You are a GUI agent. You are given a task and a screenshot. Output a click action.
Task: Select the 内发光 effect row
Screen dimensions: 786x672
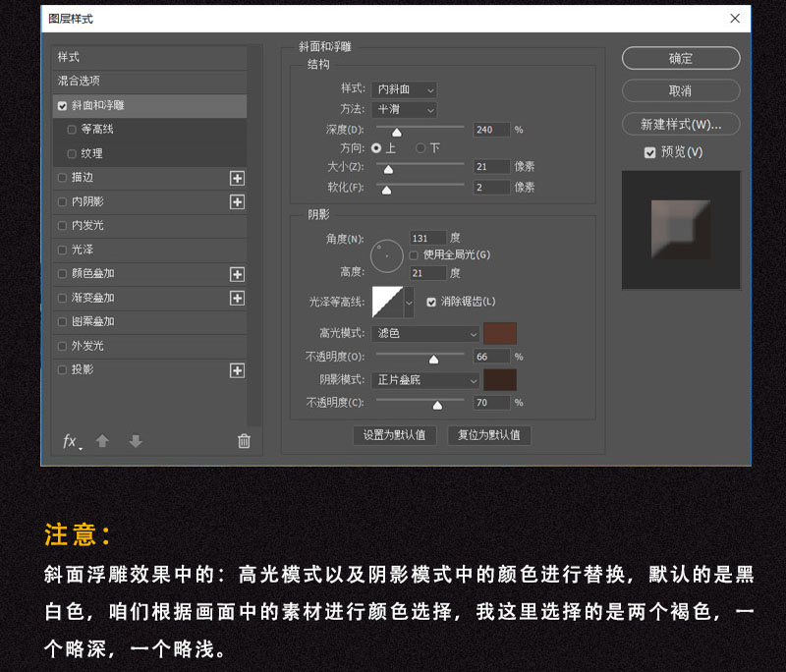click(149, 226)
